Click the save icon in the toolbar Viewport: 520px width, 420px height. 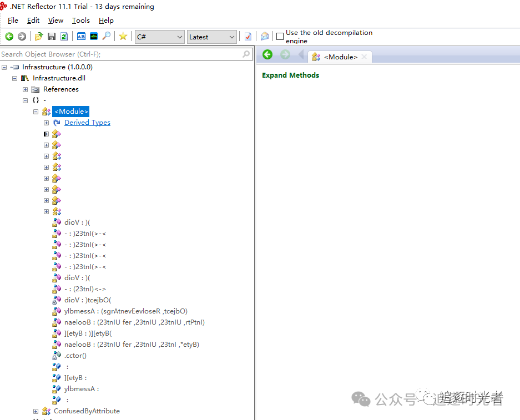[52, 37]
